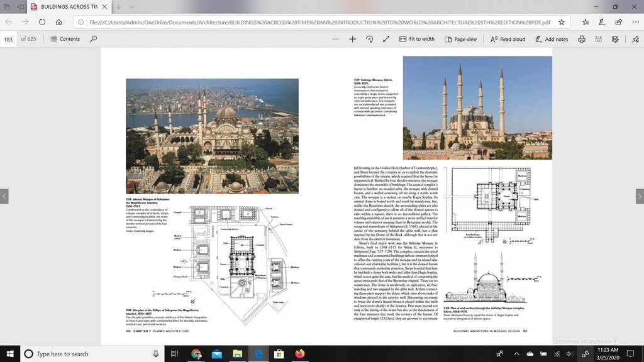Activate Cortana microphone in taskbar

(156, 354)
